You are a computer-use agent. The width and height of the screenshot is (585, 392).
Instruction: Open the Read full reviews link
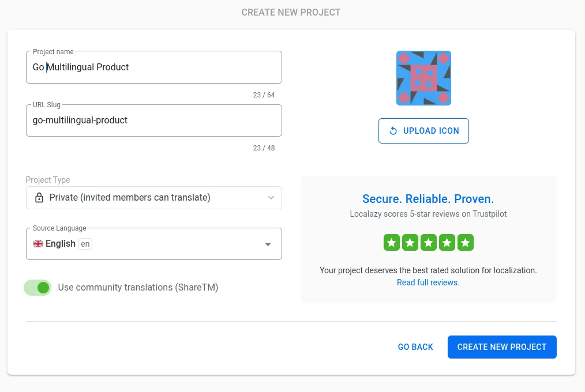tap(428, 282)
